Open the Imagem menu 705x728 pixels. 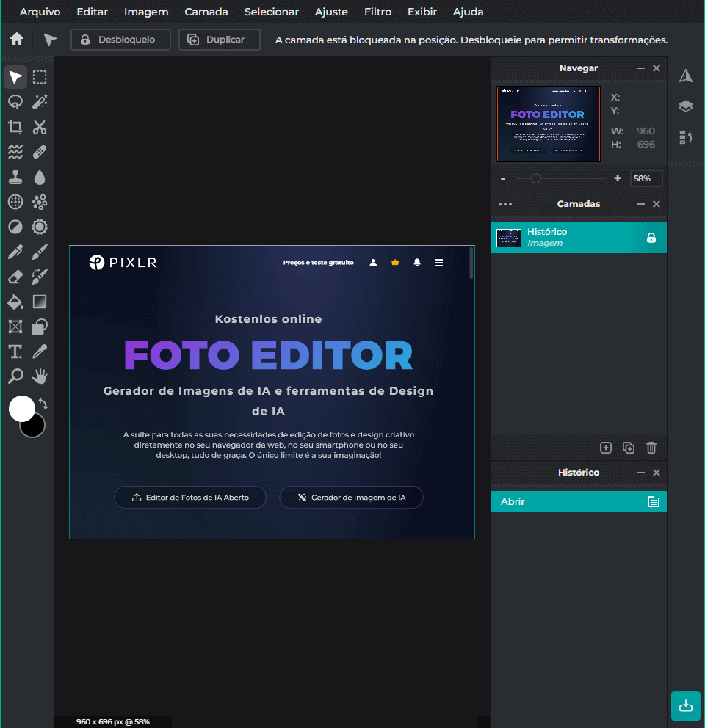[x=146, y=12]
